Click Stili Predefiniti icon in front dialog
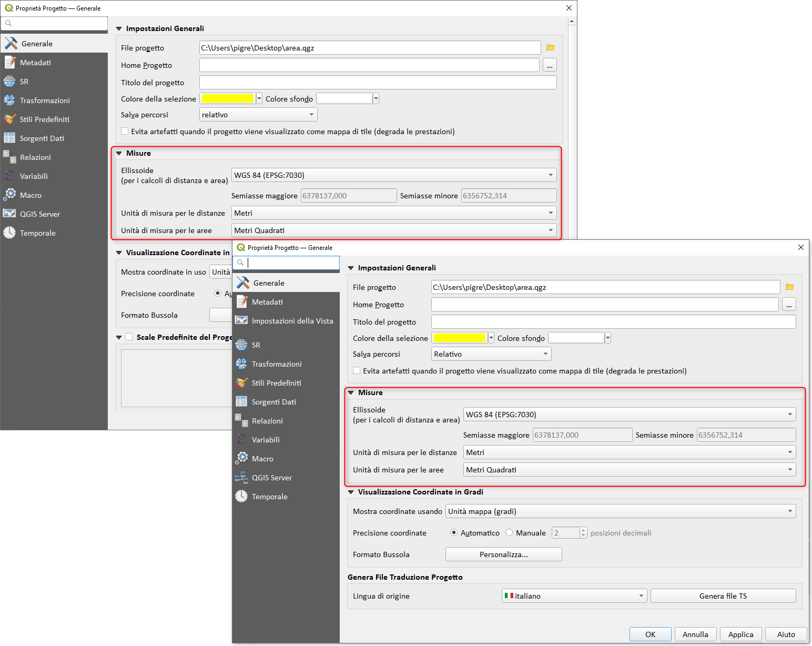The image size is (812, 646). click(241, 383)
